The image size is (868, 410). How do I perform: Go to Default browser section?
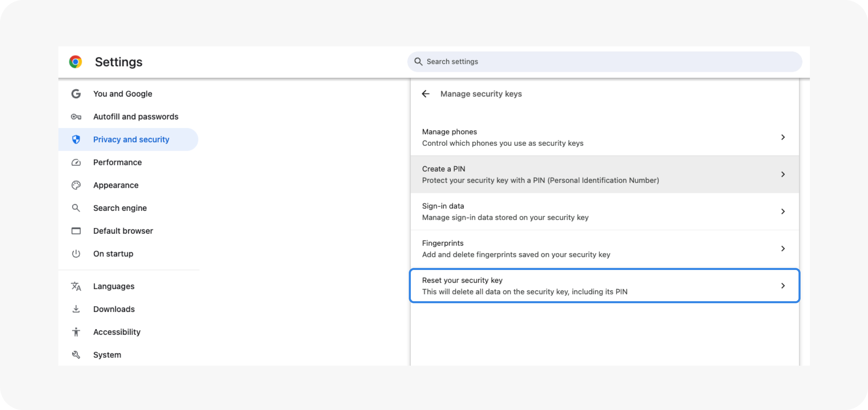(x=123, y=231)
